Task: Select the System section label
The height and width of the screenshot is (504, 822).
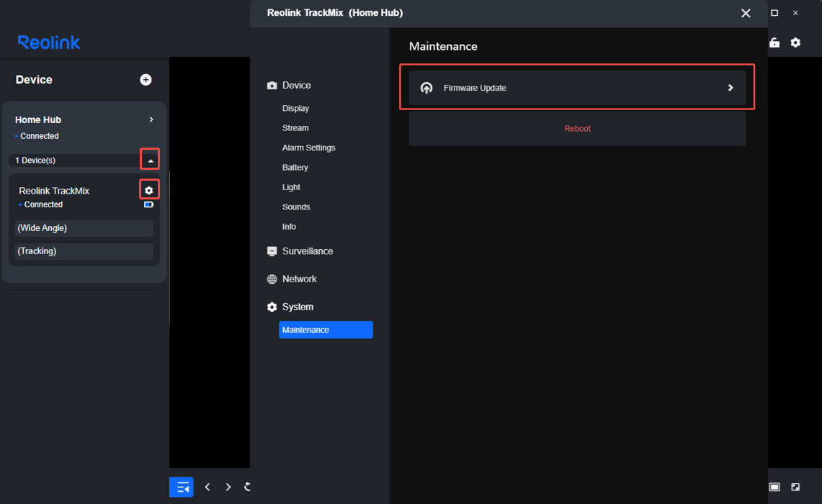Action: point(298,307)
